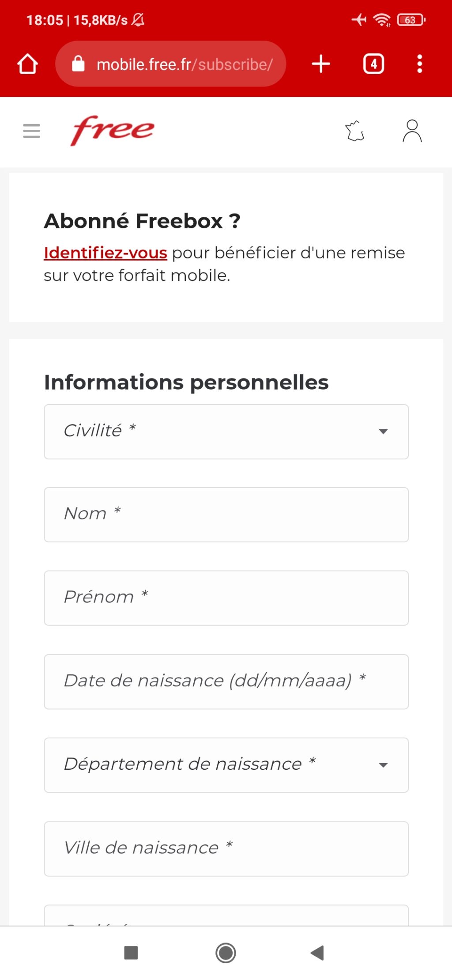Select the Ville de naissance field
This screenshot has width=452, height=980.
click(226, 848)
